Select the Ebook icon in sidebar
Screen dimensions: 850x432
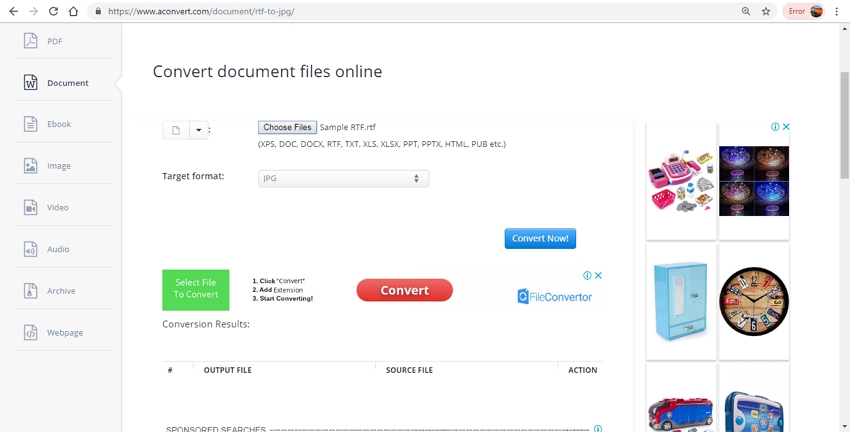click(30, 124)
